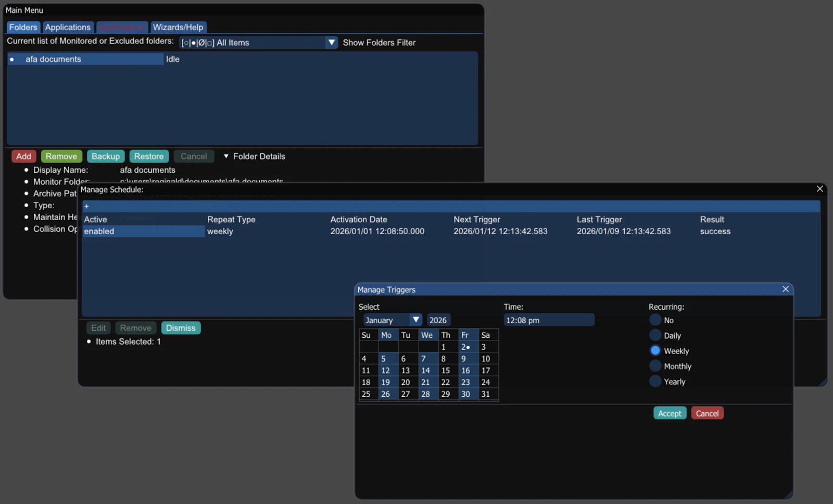Pick January 18 in the calendar
Viewport: 833px width, 504px height.
click(369, 382)
